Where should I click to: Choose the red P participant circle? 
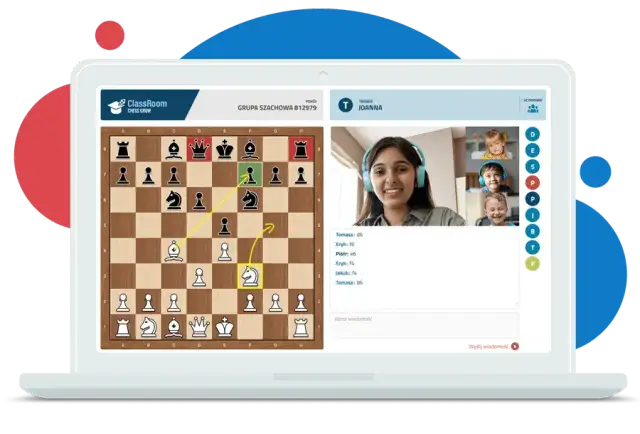point(533,182)
